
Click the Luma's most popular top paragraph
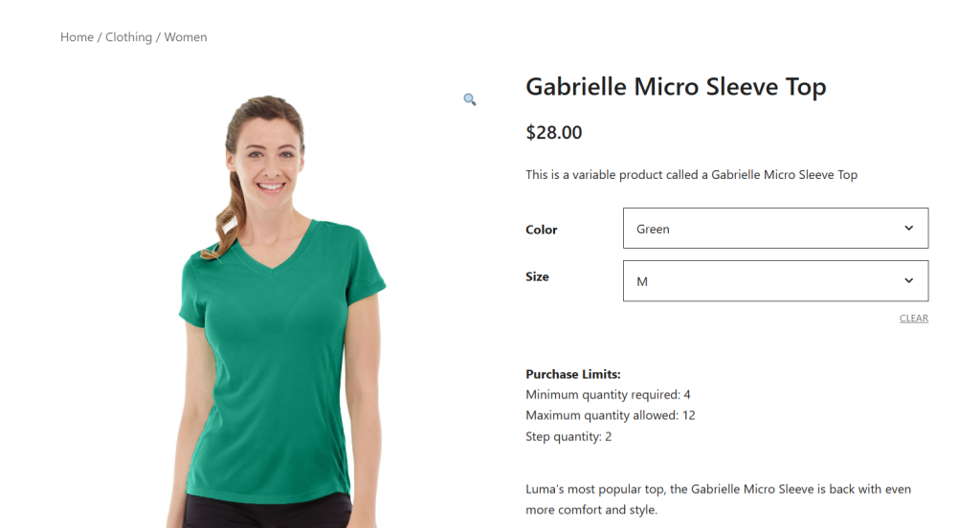click(x=718, y=499)
